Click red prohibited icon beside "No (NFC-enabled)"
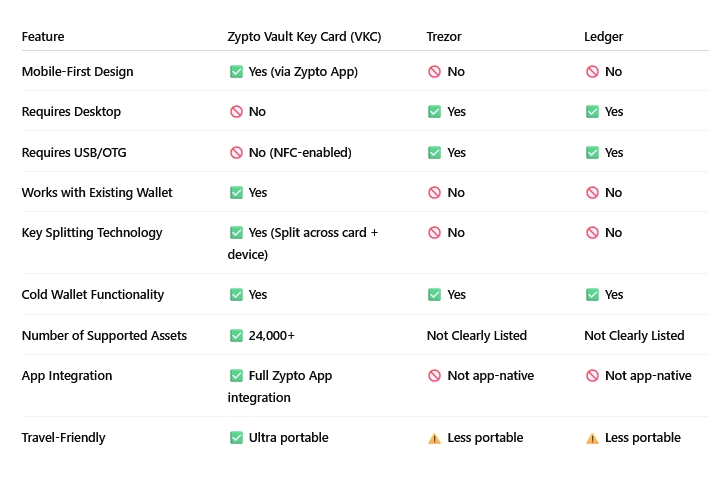Screen dimensions: 726x477 point(236,153)
